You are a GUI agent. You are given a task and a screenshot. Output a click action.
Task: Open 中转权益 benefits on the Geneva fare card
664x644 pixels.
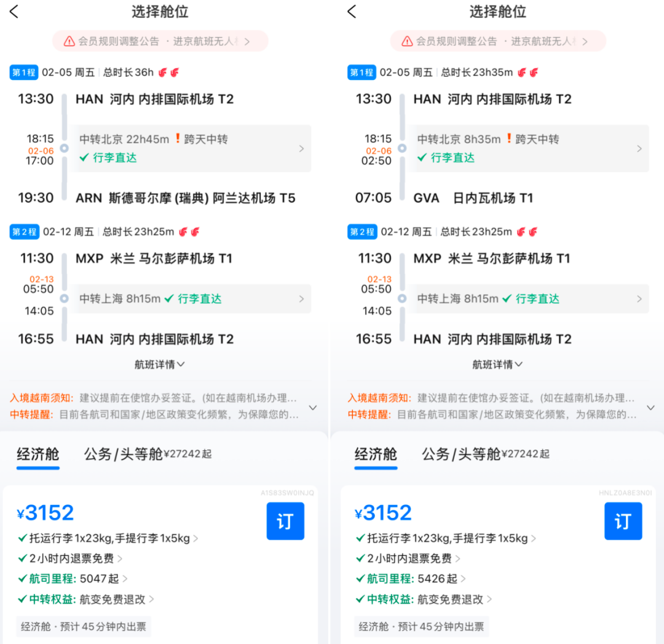click(x=424, y=599)
